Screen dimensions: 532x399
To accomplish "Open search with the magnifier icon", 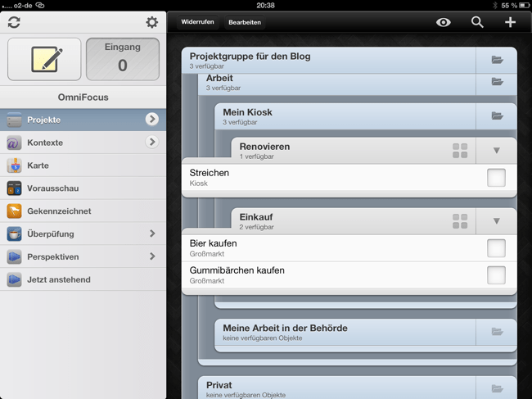I will coord(477,22).
